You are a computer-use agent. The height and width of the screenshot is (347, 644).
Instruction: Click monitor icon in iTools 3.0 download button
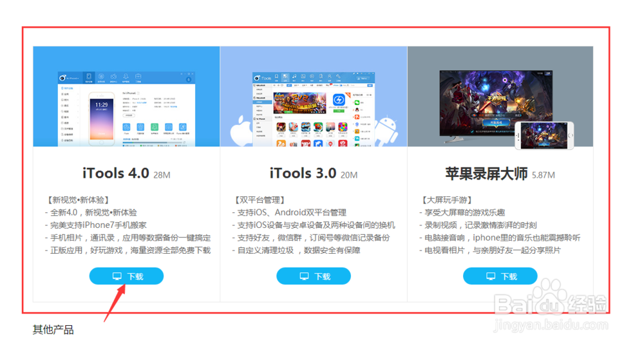pyautogui.click(x=305, y=276)
